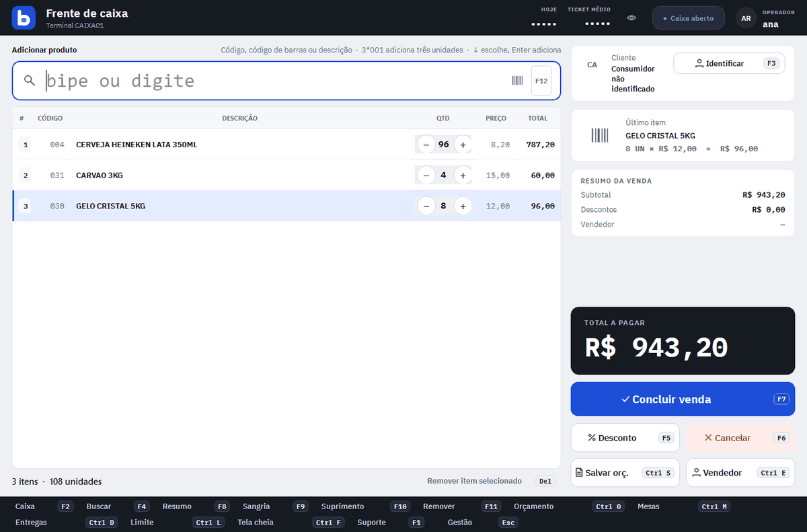The width and height of the screenshot is (807, 532).
Task: Click the Vendedor button
Action: 740,473
